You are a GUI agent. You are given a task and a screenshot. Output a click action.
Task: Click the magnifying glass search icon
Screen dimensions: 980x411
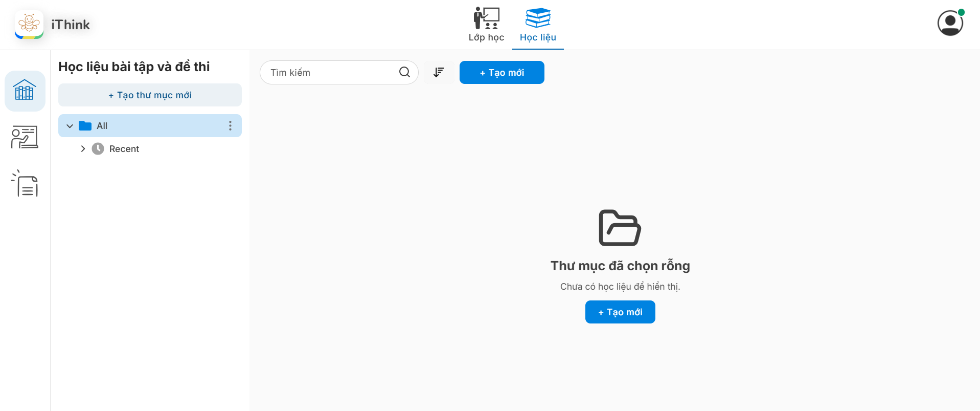[404, 72]
